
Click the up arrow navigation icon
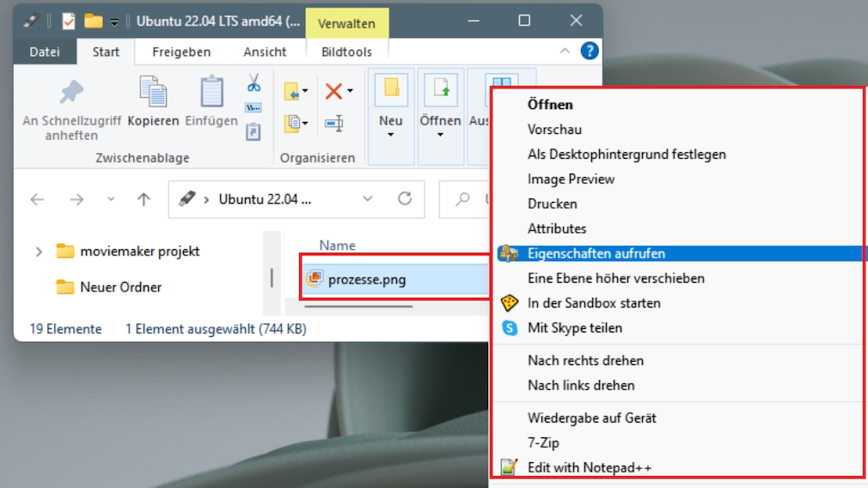tap(144, 199)
